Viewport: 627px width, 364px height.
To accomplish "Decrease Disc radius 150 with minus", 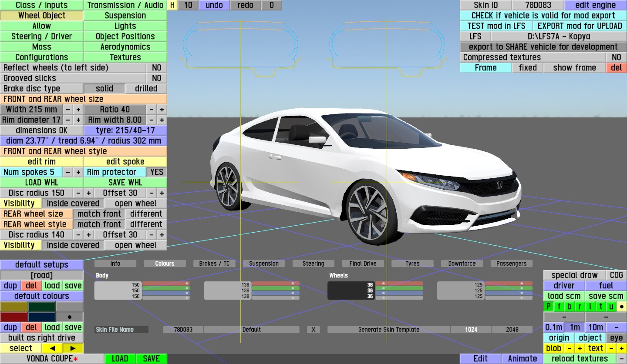I will [78, 193].
